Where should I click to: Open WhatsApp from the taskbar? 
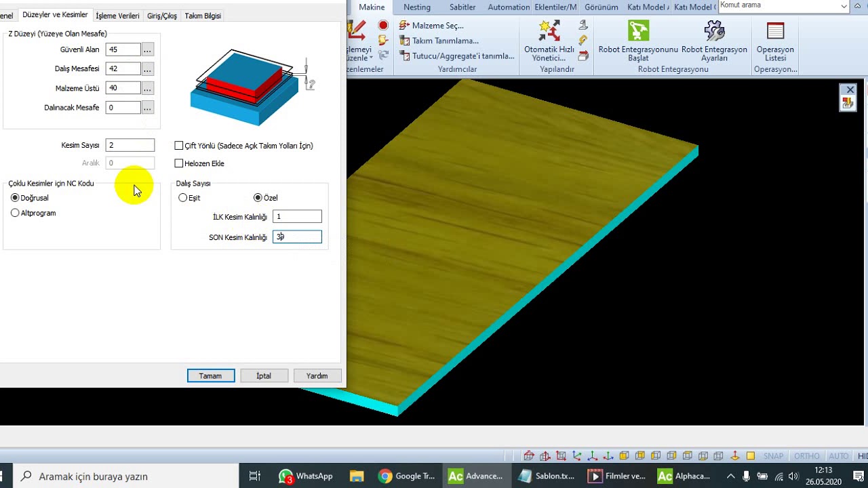[306, 476]
